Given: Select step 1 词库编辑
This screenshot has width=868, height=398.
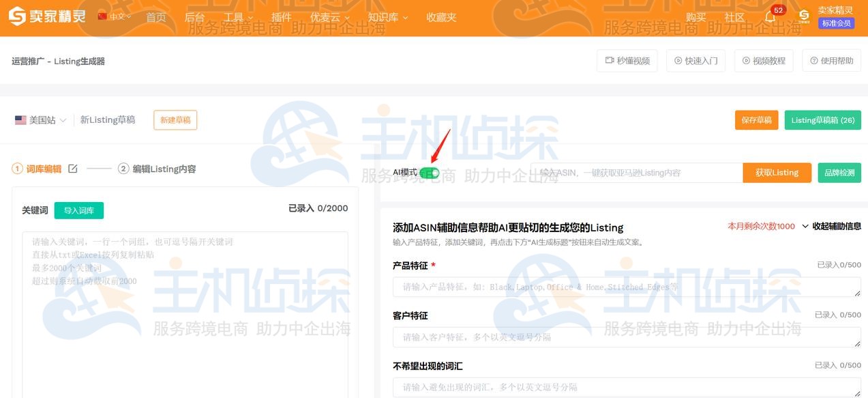Looking at the screenshot, I should pyautogui.click(x=38, y=169).
